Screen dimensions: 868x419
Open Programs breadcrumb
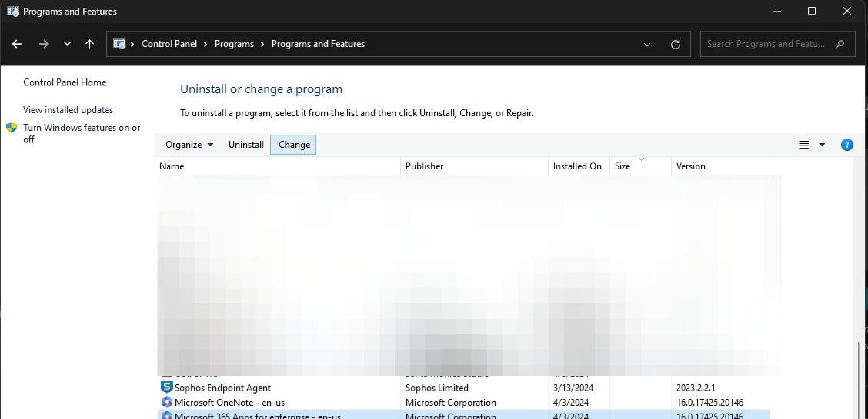tap(234, 44)
